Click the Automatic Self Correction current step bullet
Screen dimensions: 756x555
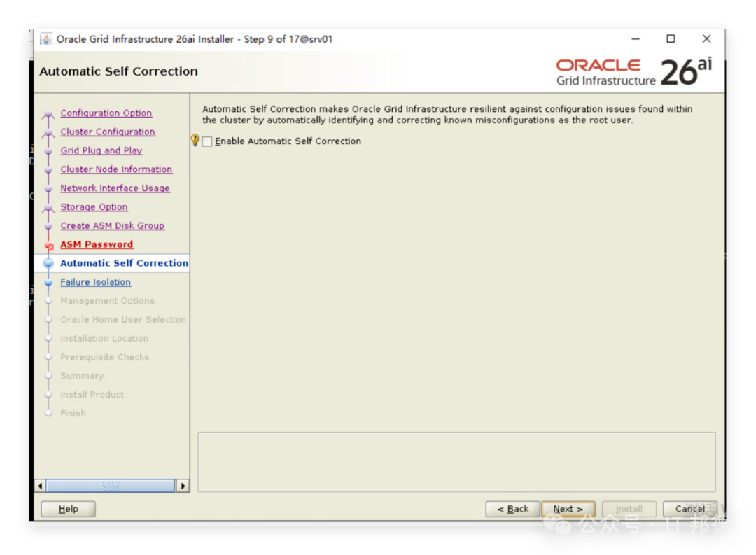[x=48, y=263]
